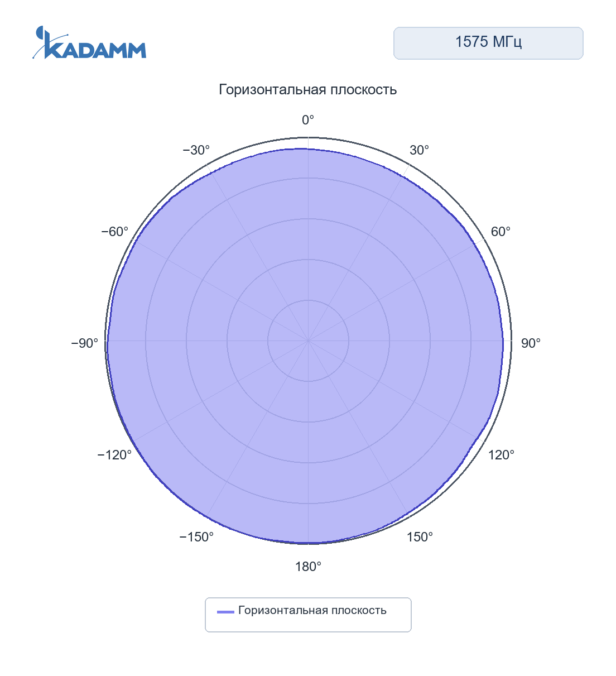Click the 0° angle label
Viewport: 616px width, 676px height.
308,120
